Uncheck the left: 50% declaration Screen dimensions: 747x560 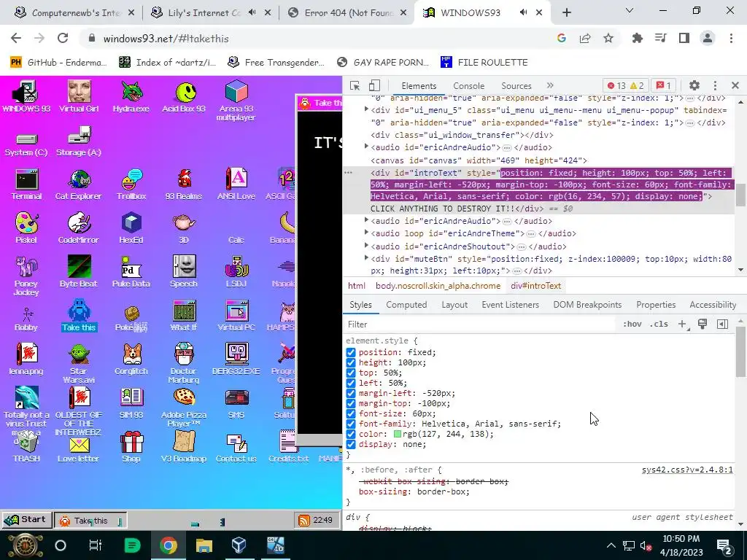click(x=351, y=383)
